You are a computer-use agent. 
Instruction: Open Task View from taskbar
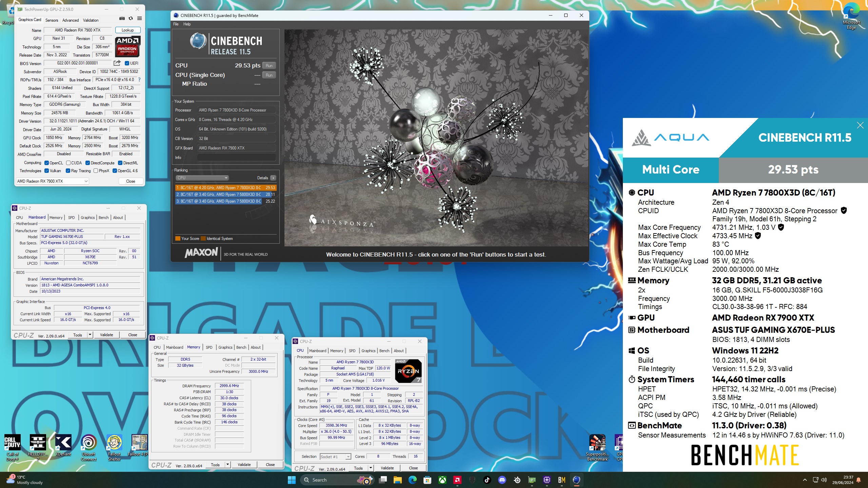tap(383, 480)
